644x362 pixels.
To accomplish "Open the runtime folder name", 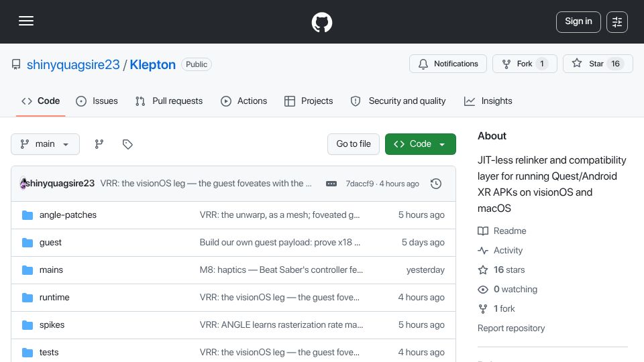I will [54, 298].
